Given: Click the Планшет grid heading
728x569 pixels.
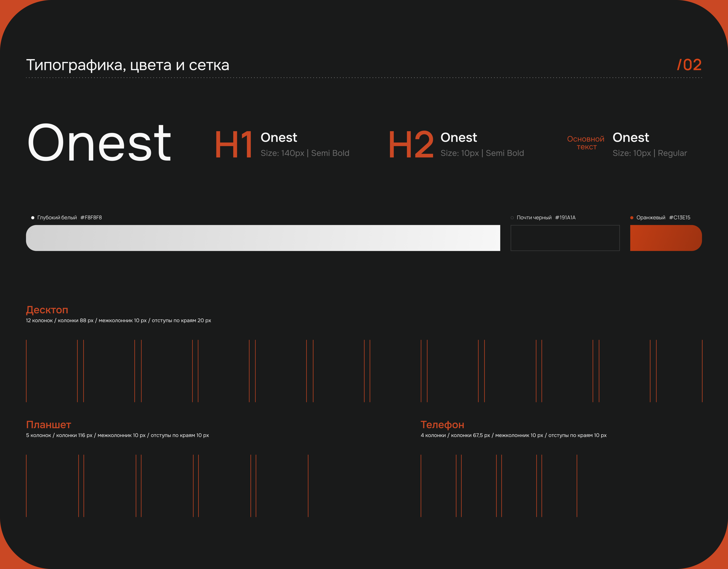Looking at the screenshot, I should (x=49, y=424).
